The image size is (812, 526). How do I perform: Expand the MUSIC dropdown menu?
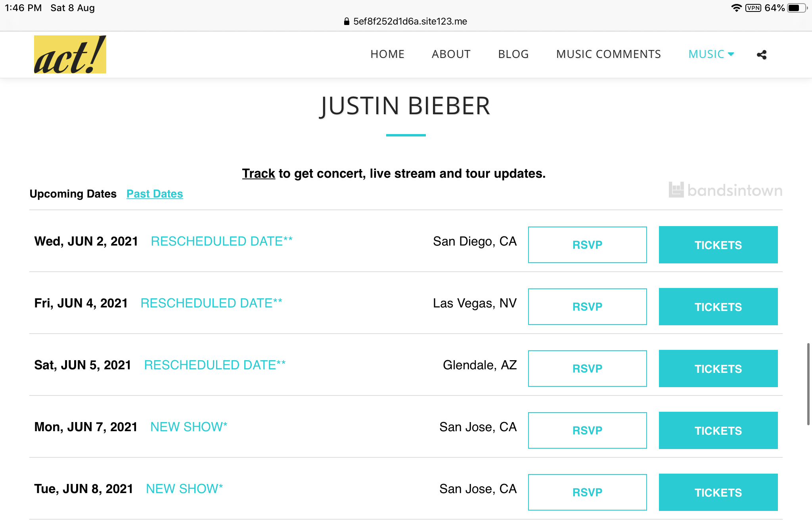tap(711, 54)
